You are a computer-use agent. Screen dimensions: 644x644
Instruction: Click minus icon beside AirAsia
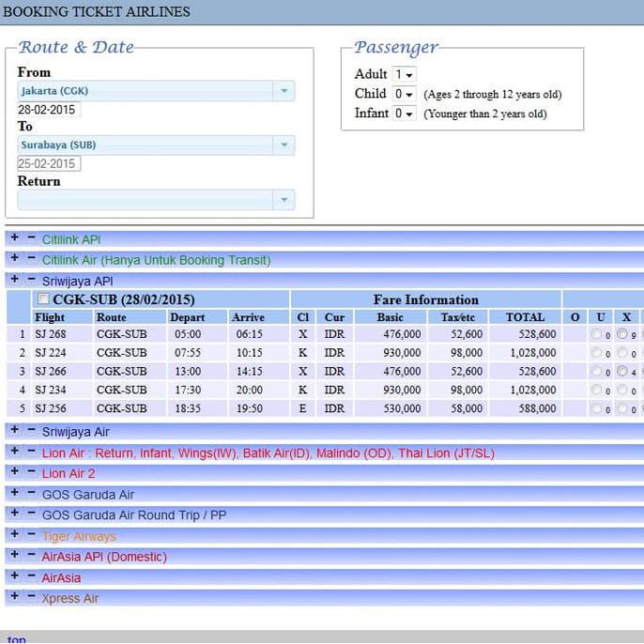[x=31, y=576]
